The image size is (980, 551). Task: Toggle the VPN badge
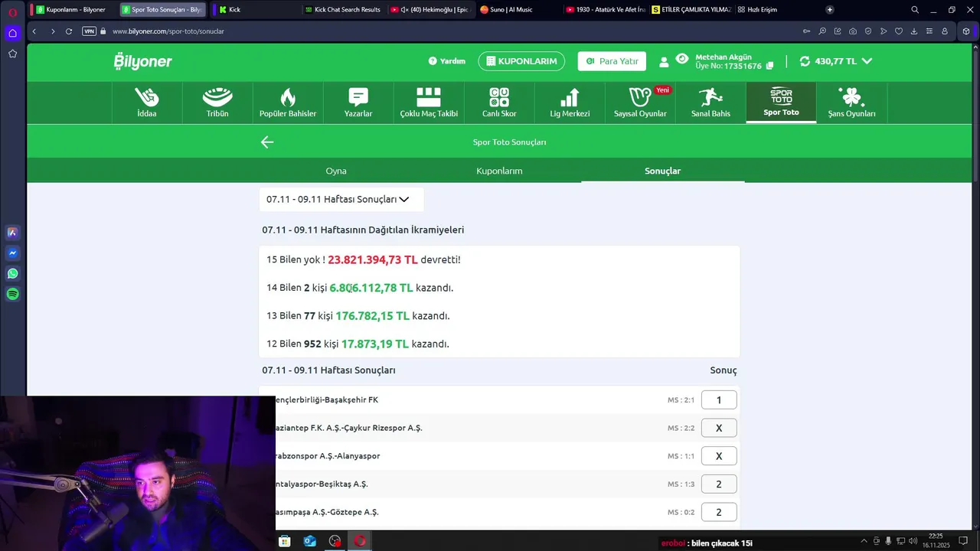click(90, 31)
